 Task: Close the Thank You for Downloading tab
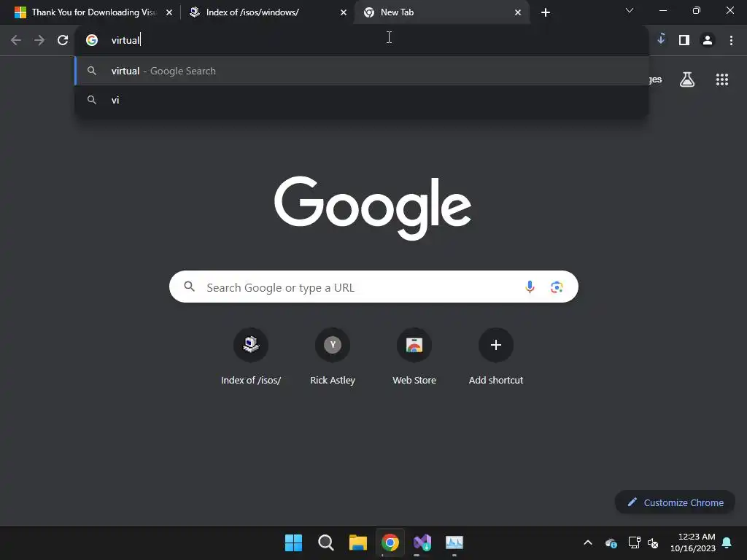tap(169, 12)
